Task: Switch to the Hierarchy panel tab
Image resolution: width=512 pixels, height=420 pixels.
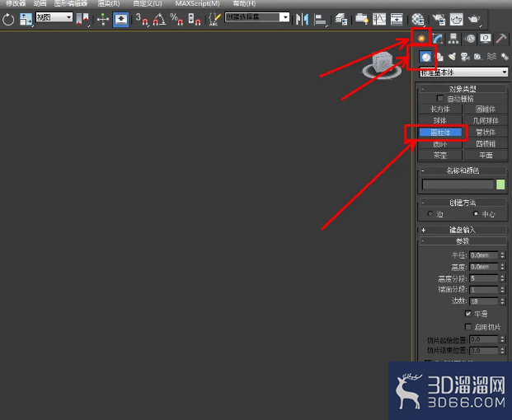Action: click(453, 39)
